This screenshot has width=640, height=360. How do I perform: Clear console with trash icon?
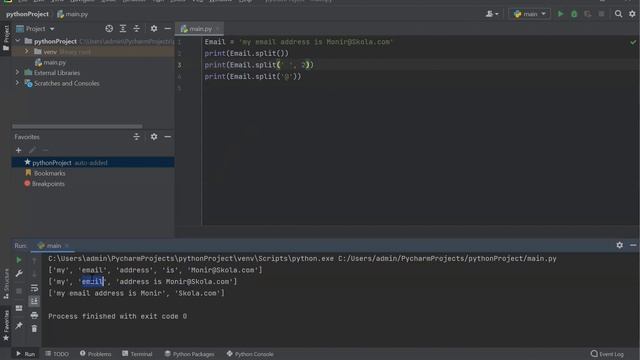point(34,329)
